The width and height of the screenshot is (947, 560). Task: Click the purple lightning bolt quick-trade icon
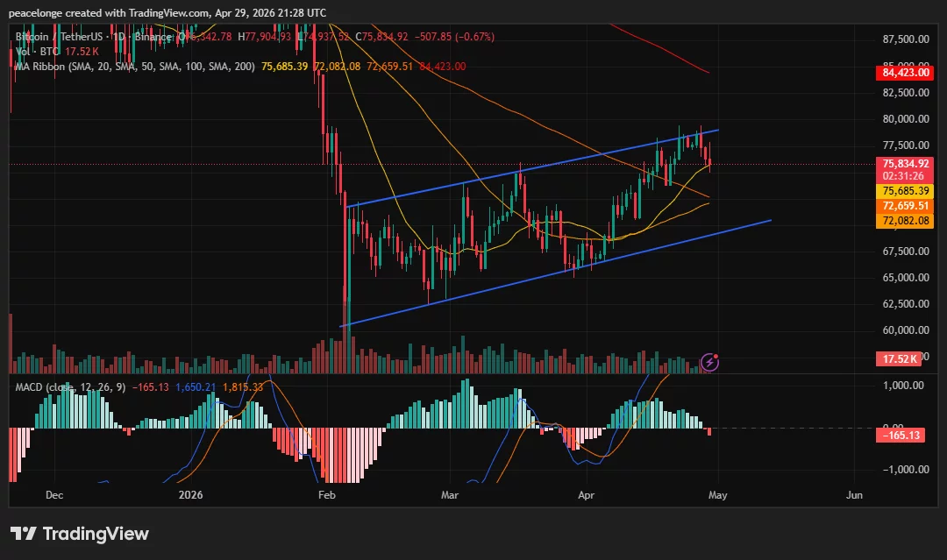(x=710, y=362)
